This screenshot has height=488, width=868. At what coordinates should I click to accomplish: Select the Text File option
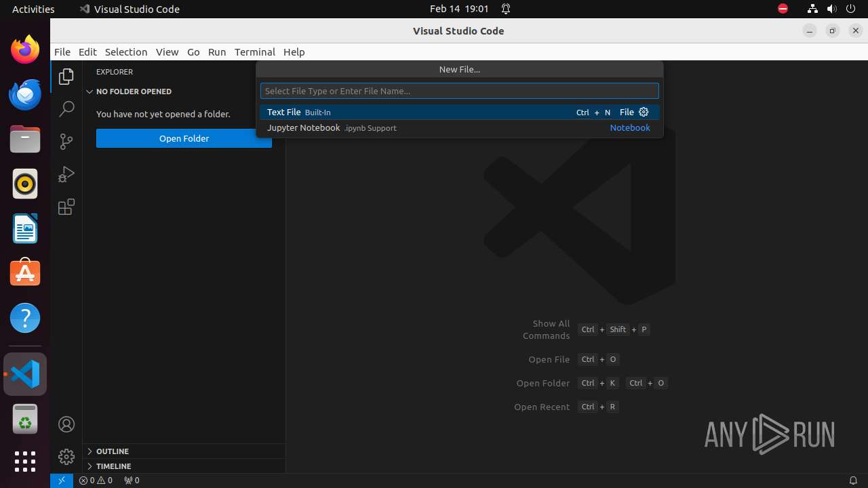(x=460, y=112)
